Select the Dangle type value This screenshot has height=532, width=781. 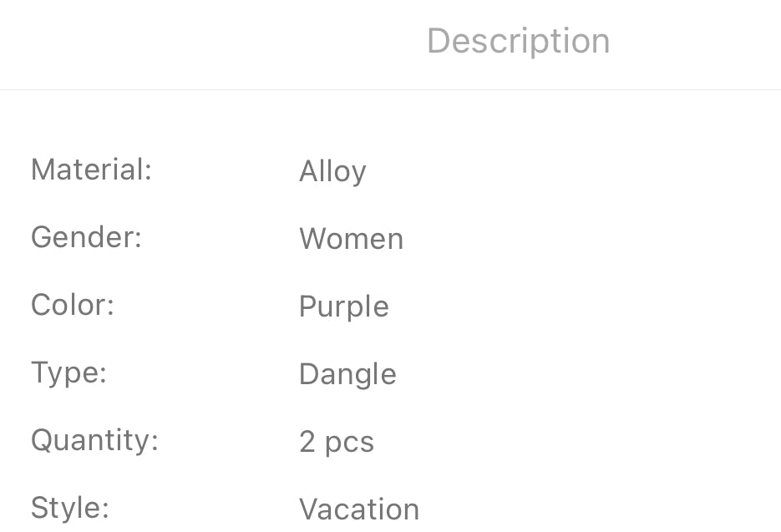coord(347,374)
